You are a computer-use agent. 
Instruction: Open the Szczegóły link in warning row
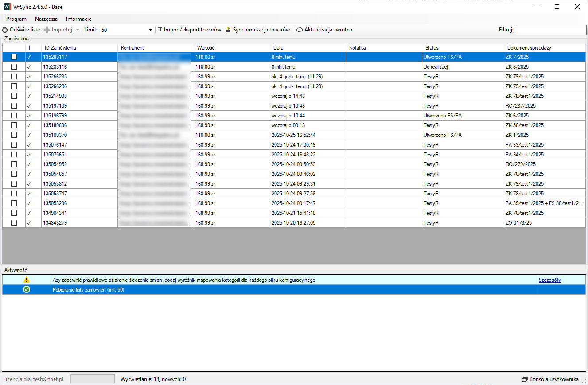tap(549, 280)
